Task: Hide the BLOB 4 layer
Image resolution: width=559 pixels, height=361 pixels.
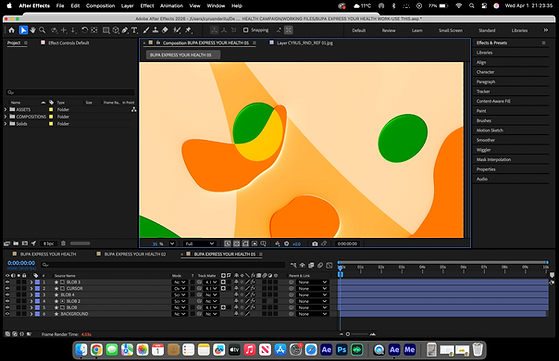Action: tap(7, 295)
